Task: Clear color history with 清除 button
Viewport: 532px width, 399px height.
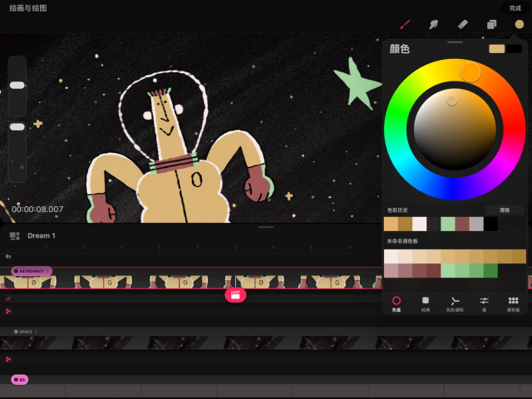Action: point(505,210)
